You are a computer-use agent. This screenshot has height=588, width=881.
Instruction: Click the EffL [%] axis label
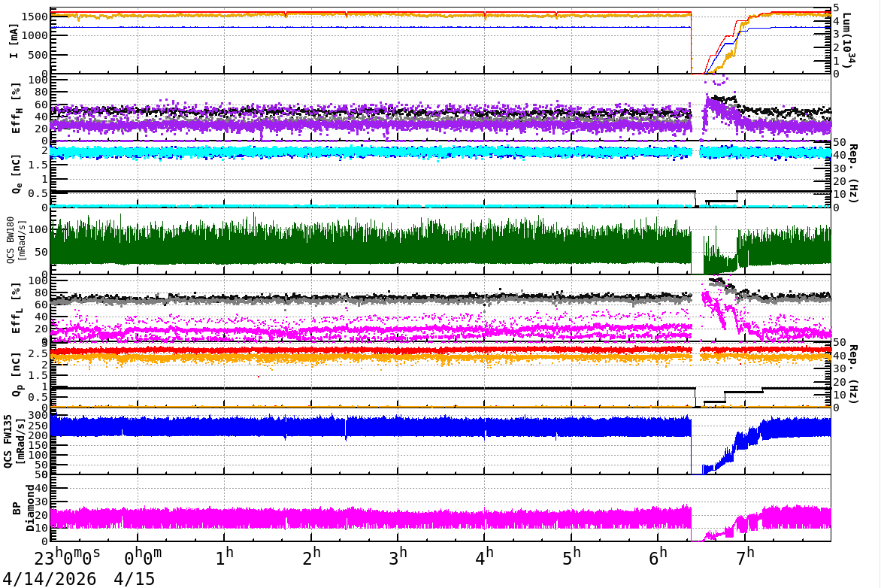click(x=16, y=308)
